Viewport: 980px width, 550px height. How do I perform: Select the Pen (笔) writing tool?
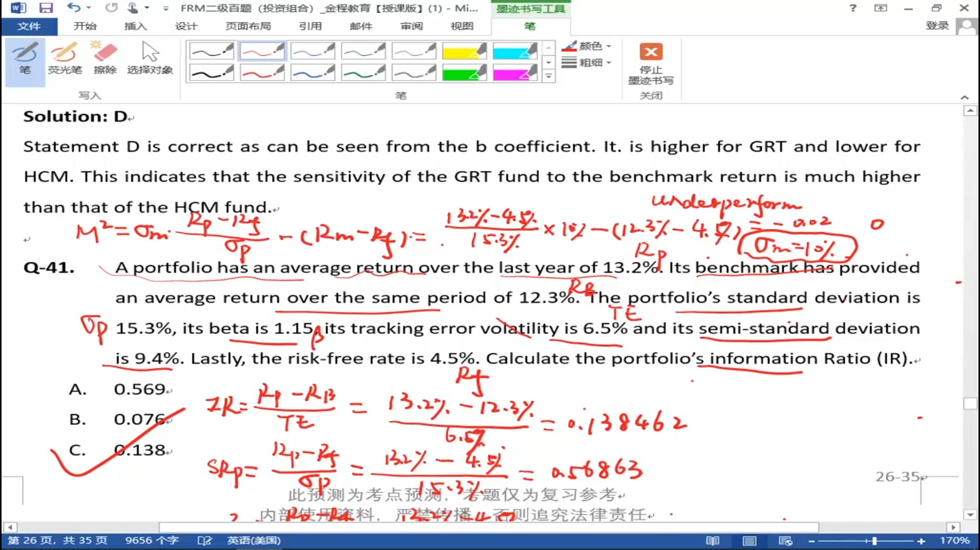pyautogui.click(x=24, y=59)
